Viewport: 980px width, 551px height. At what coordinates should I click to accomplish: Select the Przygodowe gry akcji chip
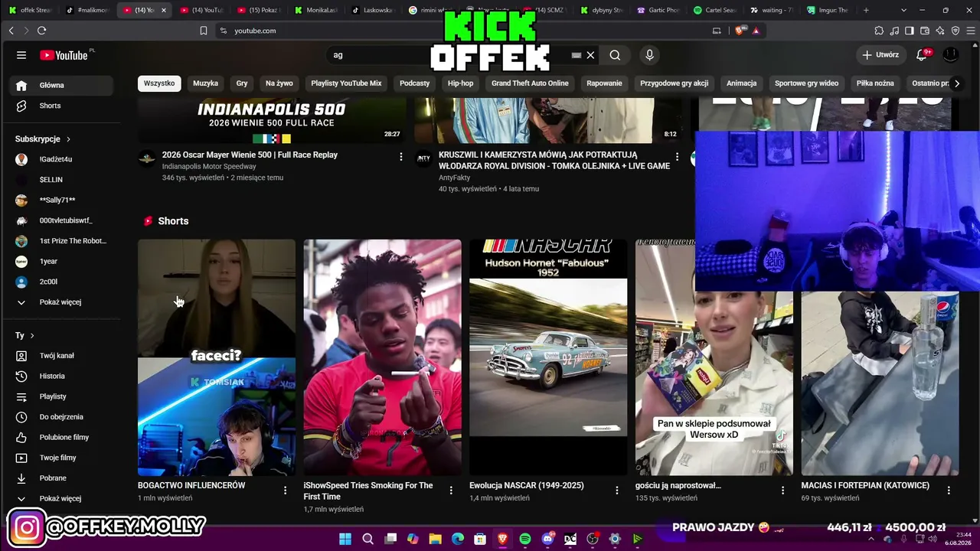pyautogui.click(x=675, y=83)
